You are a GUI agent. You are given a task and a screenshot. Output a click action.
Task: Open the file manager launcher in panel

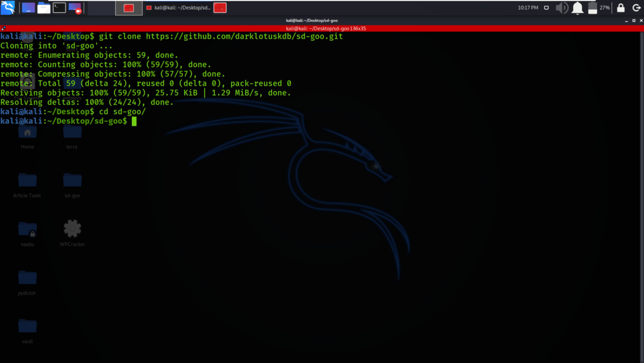(44, 8)
